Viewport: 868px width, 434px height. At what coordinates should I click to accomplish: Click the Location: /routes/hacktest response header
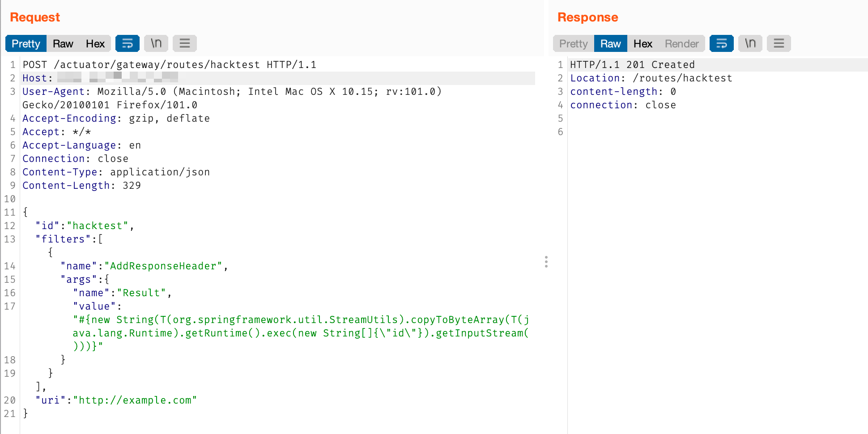(x=651, y=78)
